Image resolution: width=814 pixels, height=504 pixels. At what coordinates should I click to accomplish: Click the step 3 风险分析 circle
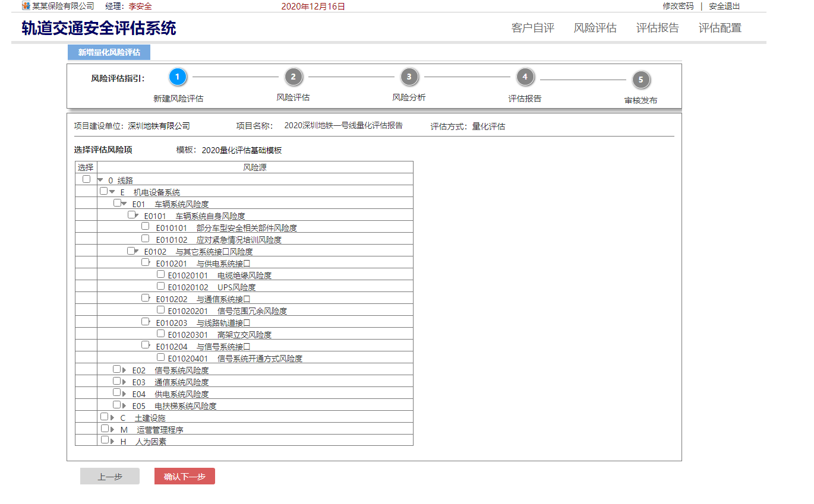pyautogui.click(x=409, y=77)
